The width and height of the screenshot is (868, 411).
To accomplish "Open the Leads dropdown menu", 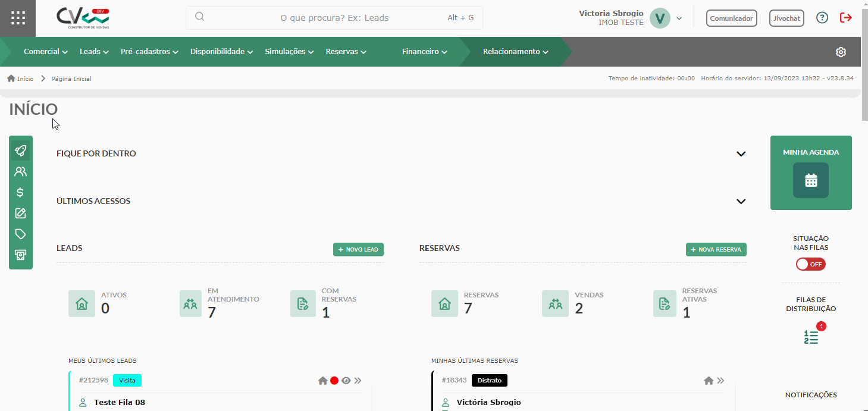I will coord(94,52).
